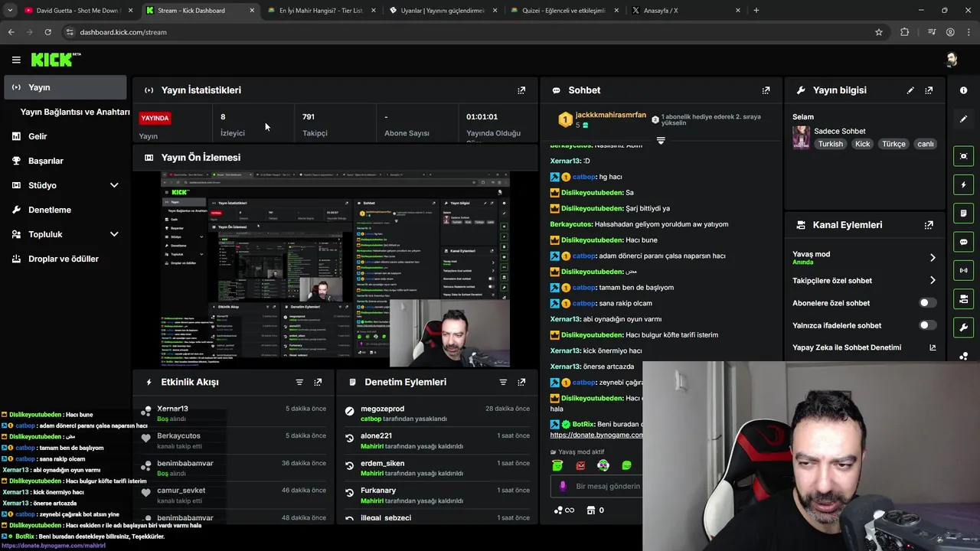Open a new browser tab
Screen dimensions: 980x551
coord(756,11)
